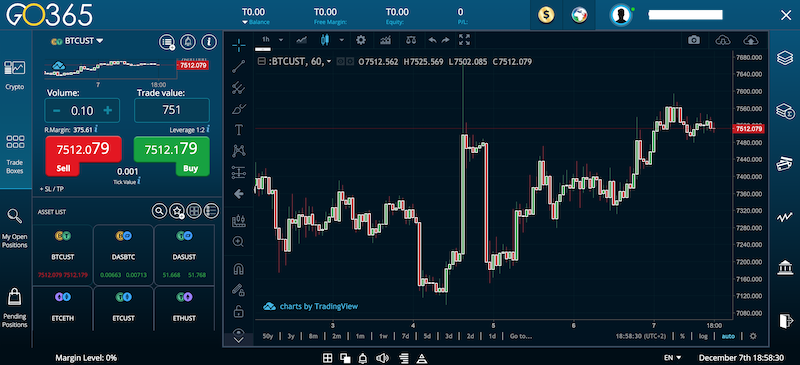Open the BTCUST, 60 legend dropdown arrow

coord(329,62)
